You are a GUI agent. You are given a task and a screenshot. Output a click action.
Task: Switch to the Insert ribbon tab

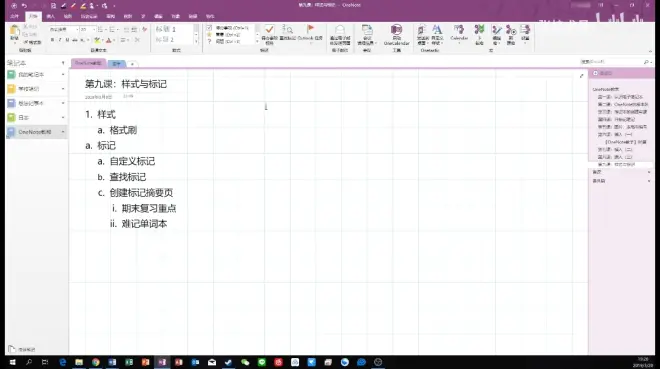[x=51, y=16]
